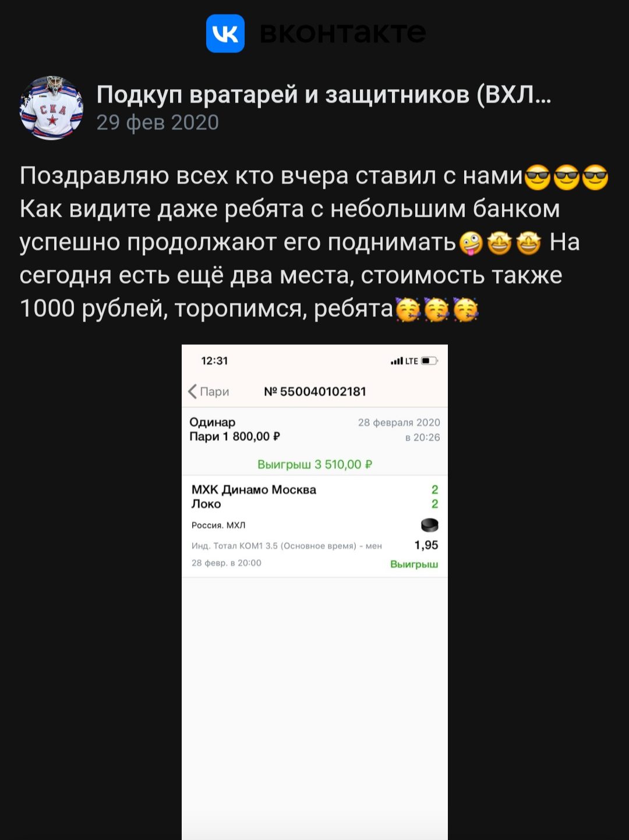Open the attached bet slip image
This screenshot has height=840, width=629.
314,592
